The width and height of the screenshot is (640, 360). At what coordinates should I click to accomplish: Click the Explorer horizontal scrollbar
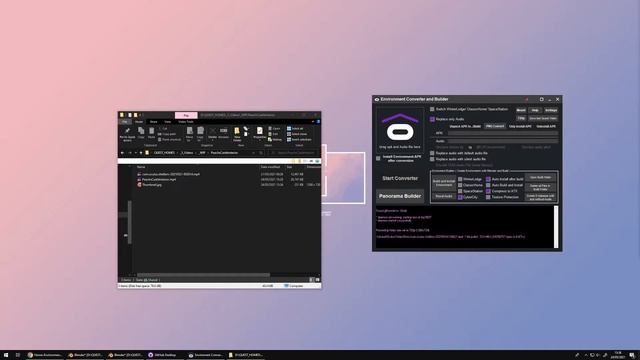(203, 275)
